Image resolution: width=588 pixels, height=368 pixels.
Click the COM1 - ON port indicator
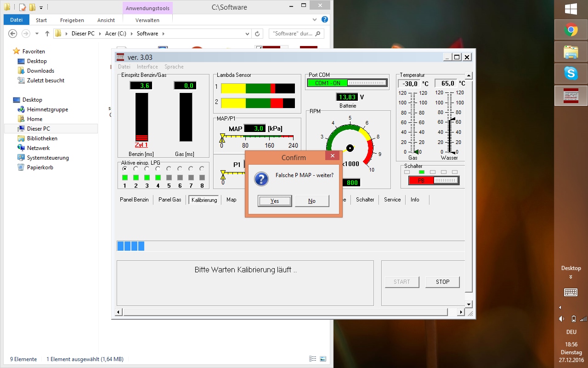point(347,83)
